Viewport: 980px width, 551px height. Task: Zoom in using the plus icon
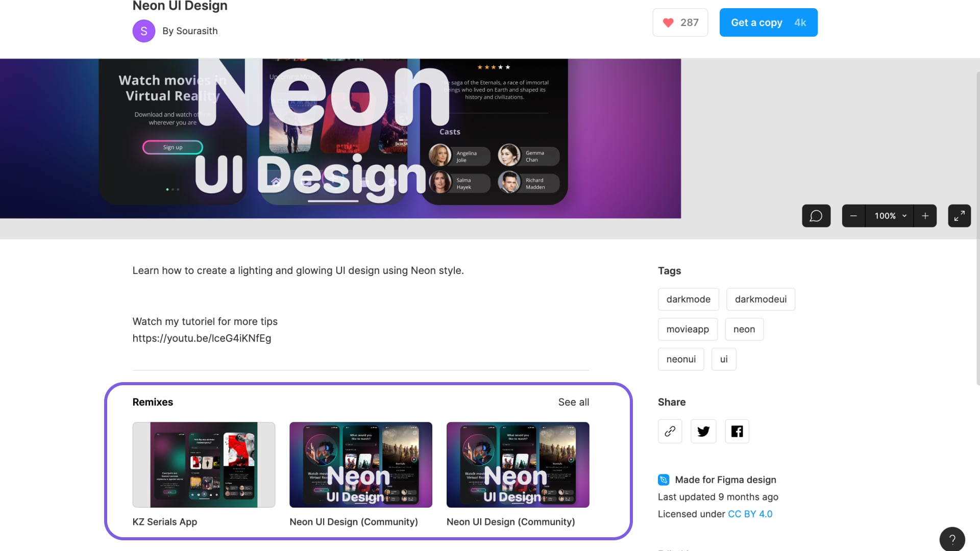tap(925, 215)
